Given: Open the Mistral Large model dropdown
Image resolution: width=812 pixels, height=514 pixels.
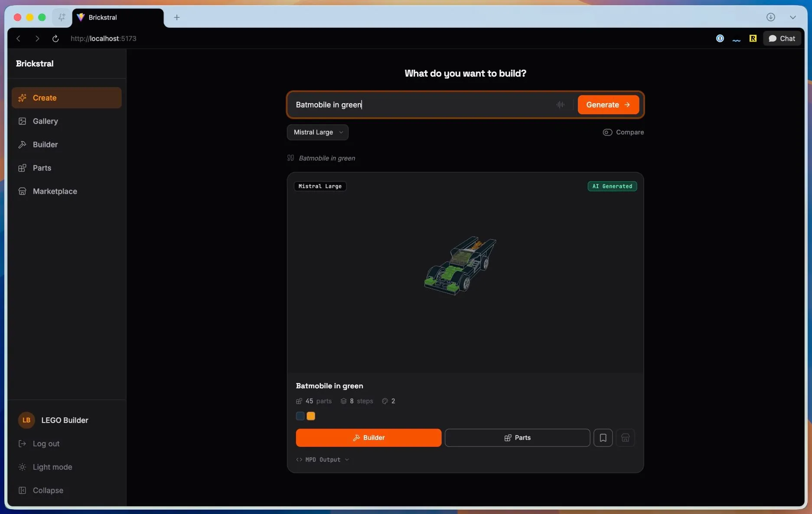Looking at the screenshot, I should click(x=317, y=132).
